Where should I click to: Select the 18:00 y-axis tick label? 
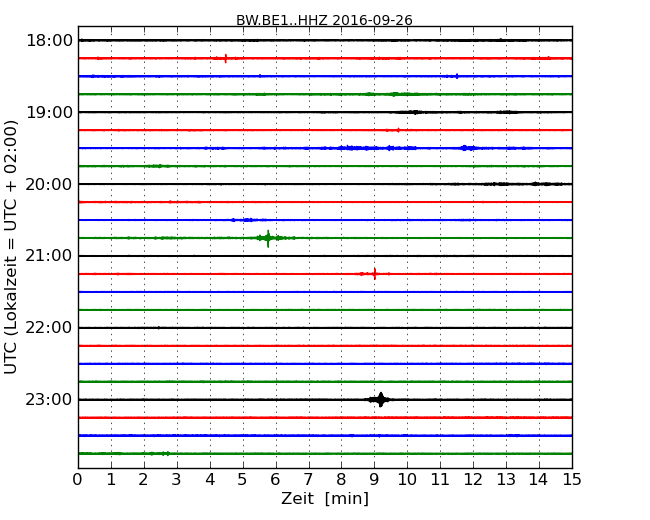click(x=49, y=41)
